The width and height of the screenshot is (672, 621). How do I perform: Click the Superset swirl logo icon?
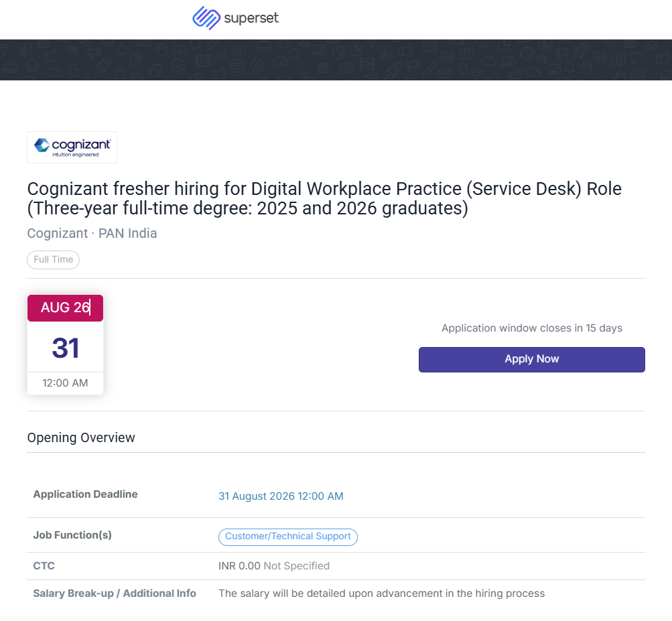[206, 18]
